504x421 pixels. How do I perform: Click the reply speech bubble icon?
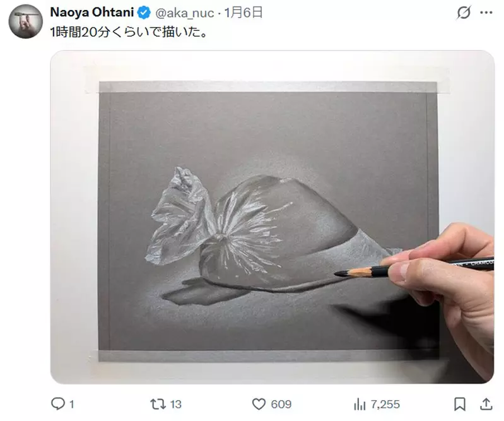pos(58,404)
